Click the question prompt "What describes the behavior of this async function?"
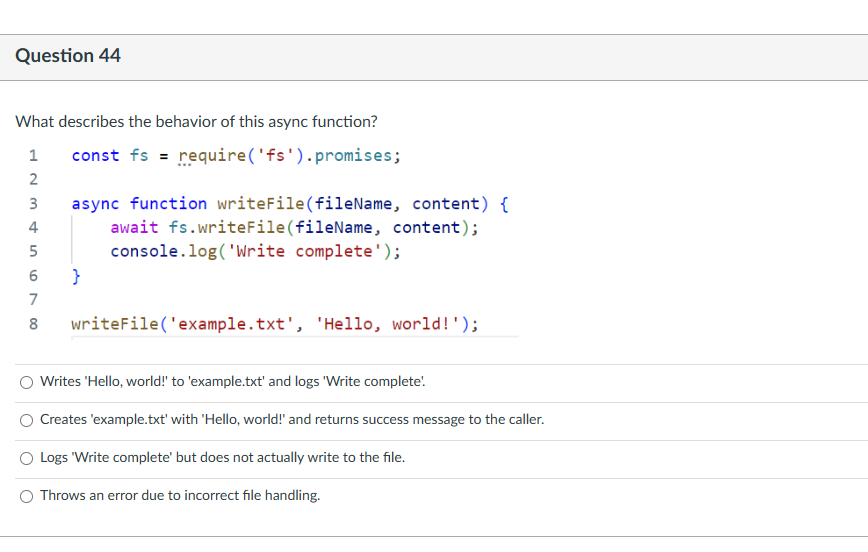Screen dimensions: 868x552 pos(196,122)
